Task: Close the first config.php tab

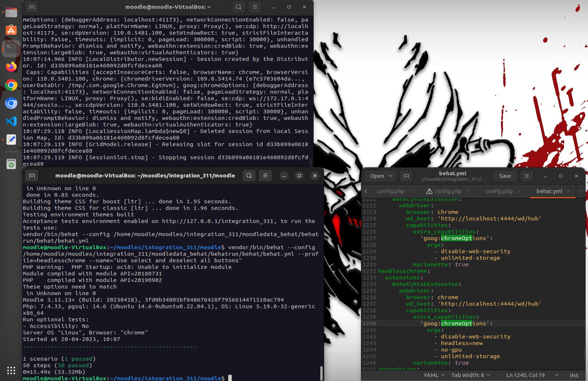Action: coord(410,191)
